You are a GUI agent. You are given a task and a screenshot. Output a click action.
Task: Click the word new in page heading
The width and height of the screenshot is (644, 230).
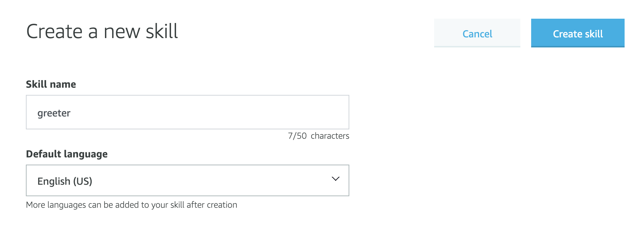[x=122, y=31]
